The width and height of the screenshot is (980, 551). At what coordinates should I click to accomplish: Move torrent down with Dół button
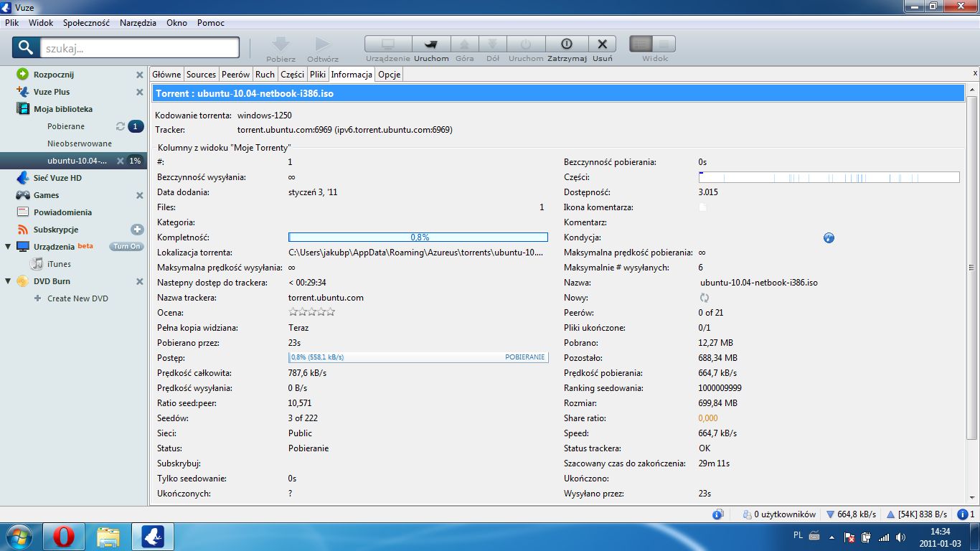(493, 44)
